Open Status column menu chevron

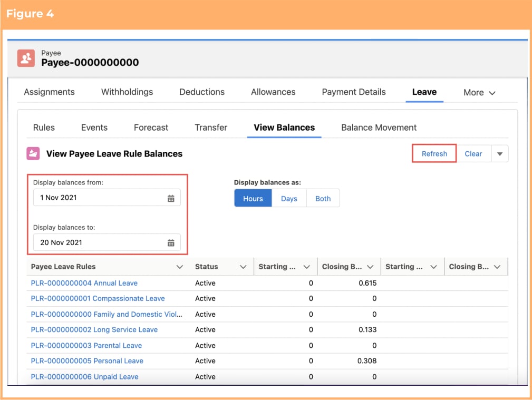(x=243, y=267)
